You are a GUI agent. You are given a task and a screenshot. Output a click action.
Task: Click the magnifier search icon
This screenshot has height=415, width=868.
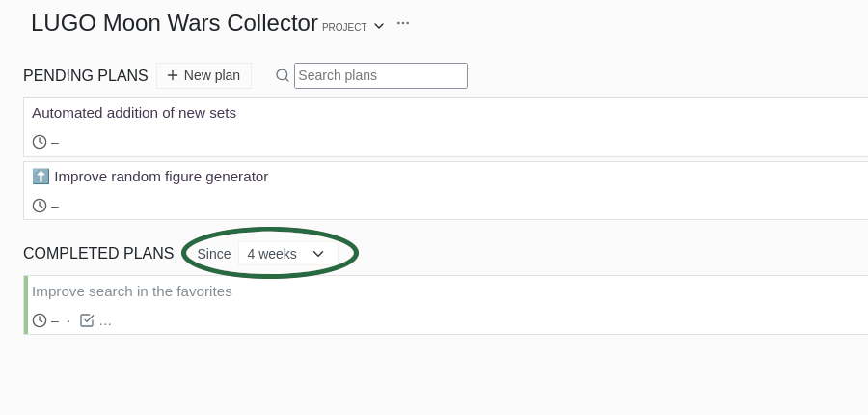(283, 75)
